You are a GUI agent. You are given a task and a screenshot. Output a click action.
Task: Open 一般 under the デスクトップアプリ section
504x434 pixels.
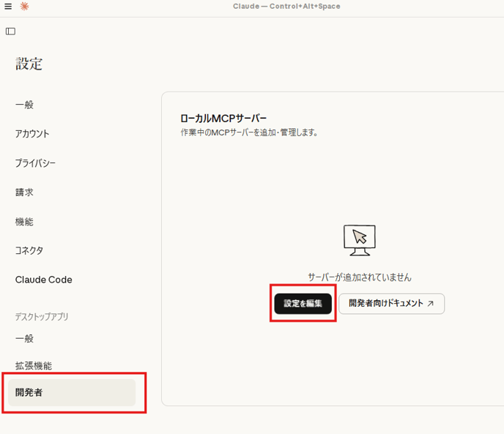point(24,339)
